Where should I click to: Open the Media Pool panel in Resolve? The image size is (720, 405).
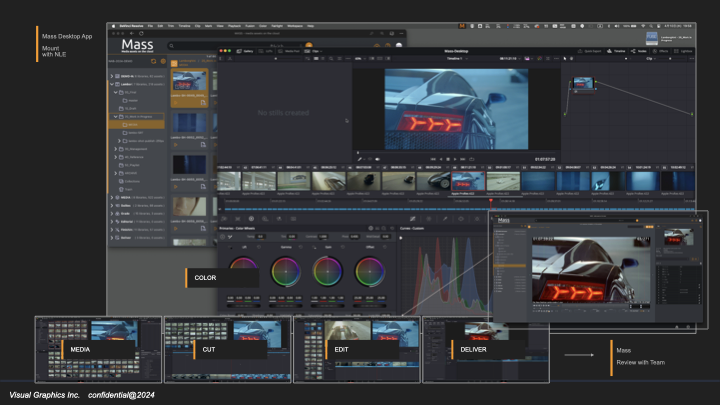289,51
